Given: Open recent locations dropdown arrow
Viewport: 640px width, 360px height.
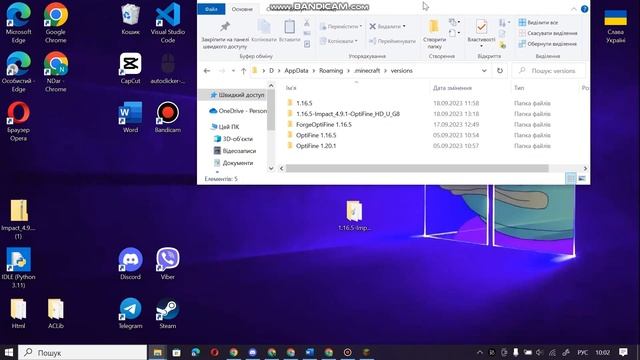Looking at the screenshot, I should [233, 71].
